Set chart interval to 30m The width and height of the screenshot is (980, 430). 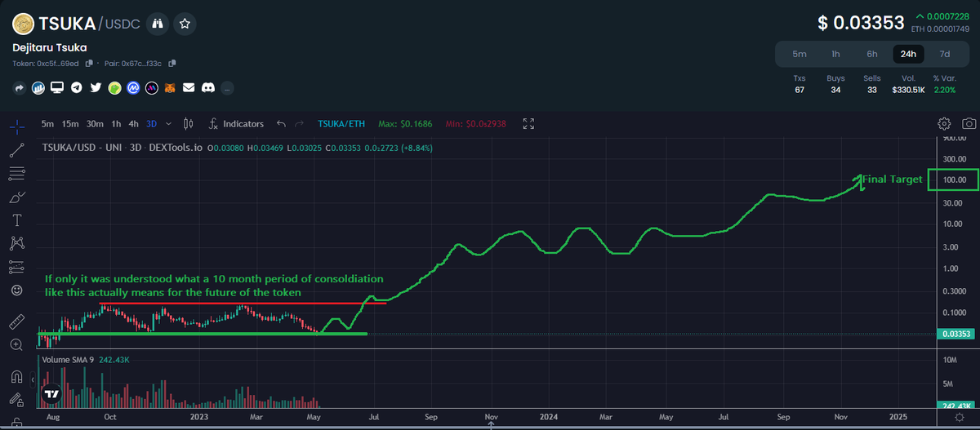95,124
